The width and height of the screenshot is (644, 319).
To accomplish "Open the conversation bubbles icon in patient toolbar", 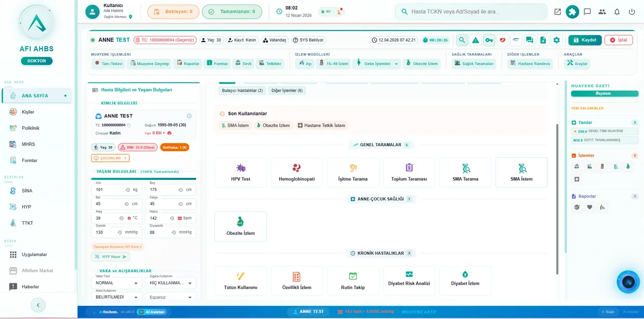I will coord(529,40).
